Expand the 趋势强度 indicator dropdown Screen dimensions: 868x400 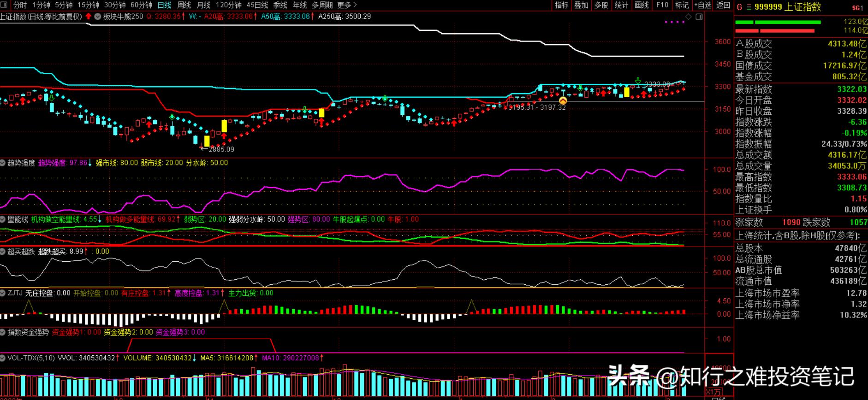pyautogui.click(x=3, y=163)
